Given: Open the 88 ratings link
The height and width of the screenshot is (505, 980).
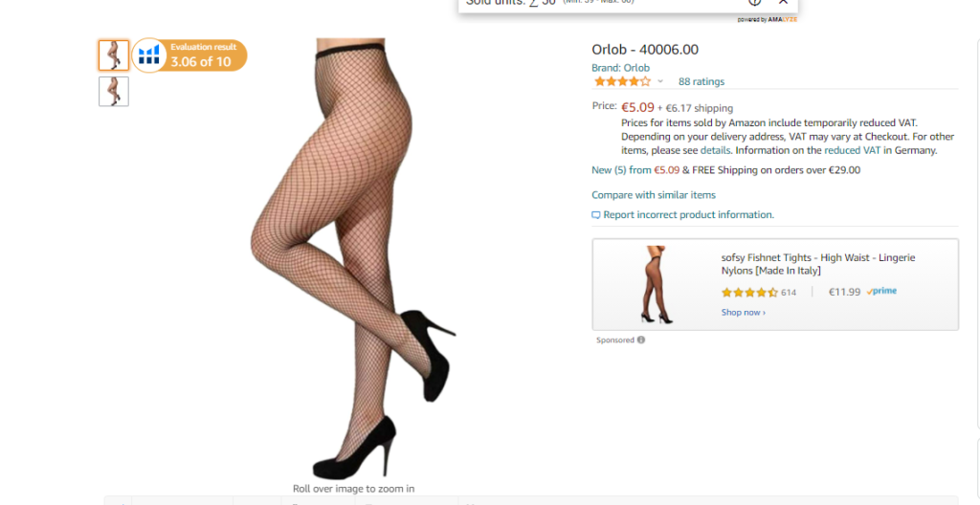Looking at the screenshot, I should pos(702,81).
